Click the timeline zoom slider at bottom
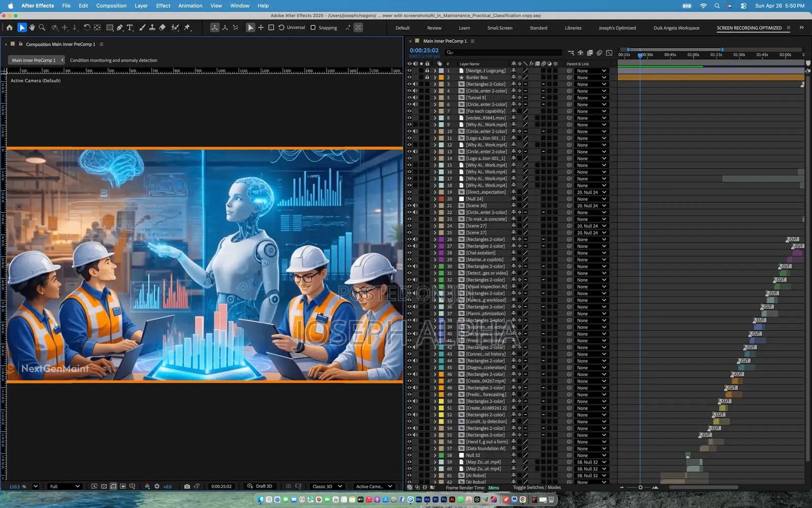This screenshot has height=508, width=812. [x=640, y=487]
